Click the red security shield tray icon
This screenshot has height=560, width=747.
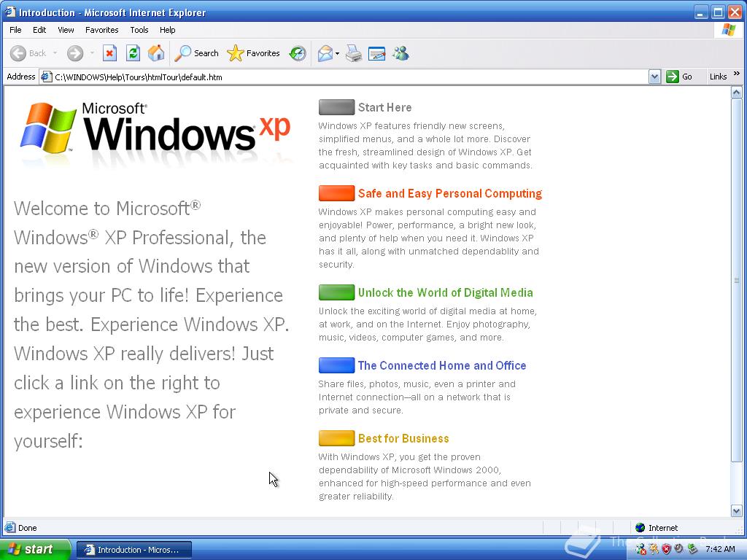point(666,550)
